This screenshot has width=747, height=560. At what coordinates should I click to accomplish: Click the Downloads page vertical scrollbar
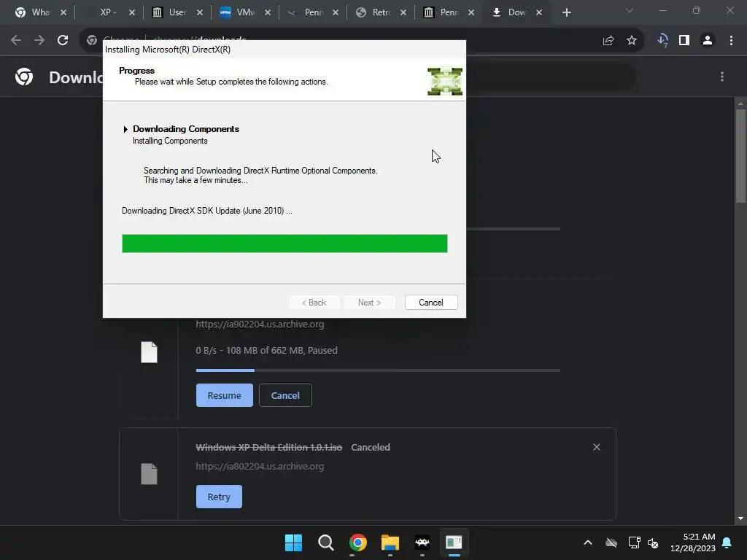[x=740, y=156]
